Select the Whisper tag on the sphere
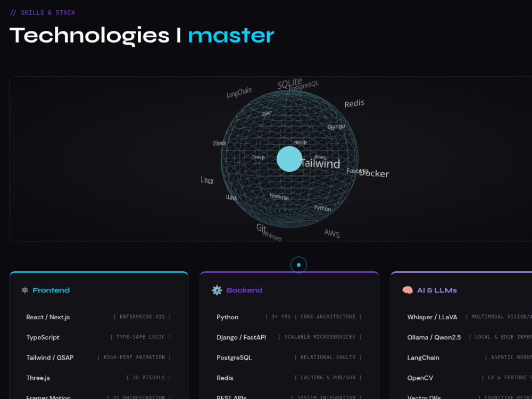 (272, 236)
